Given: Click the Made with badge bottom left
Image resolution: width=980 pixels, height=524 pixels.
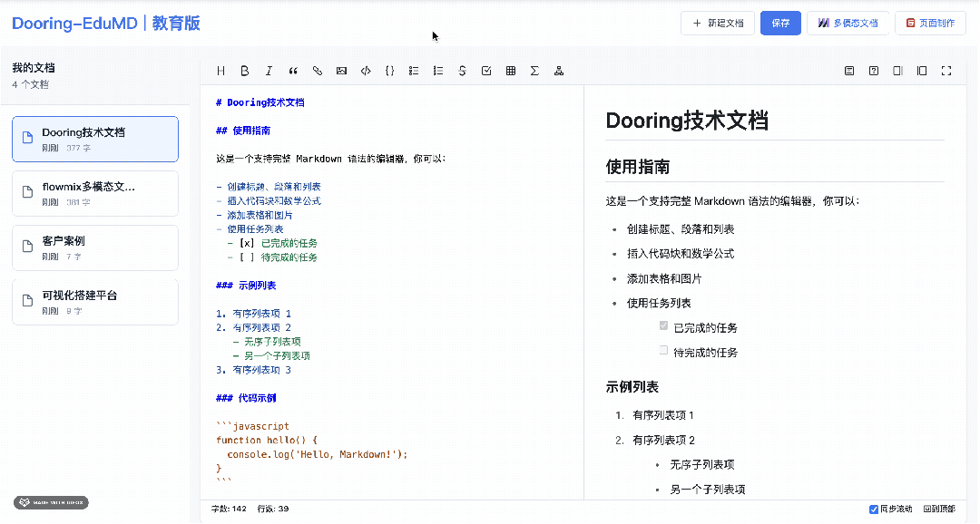Looking at the screenshot, I should coord(51,503).
